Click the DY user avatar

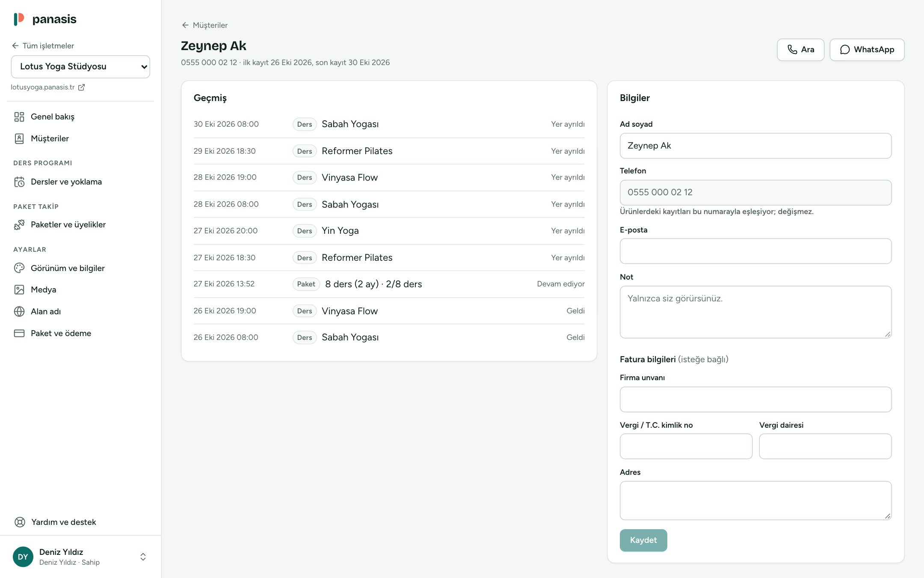pos(23,557)
